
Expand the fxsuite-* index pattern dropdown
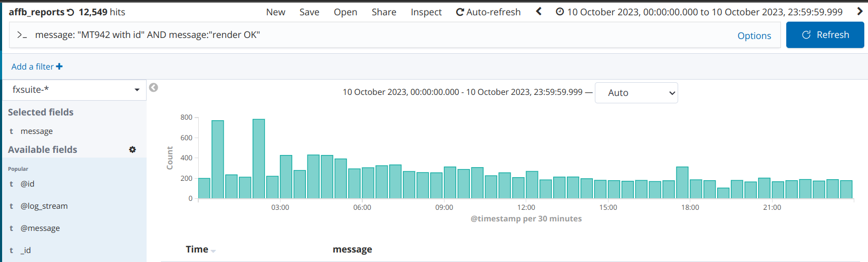coord(74,90)
